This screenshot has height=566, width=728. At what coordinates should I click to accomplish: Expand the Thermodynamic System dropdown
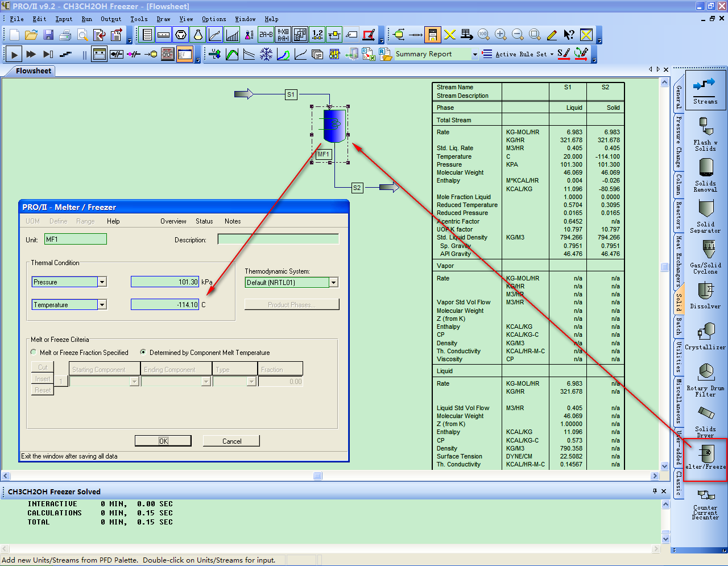tap(334, 283)
